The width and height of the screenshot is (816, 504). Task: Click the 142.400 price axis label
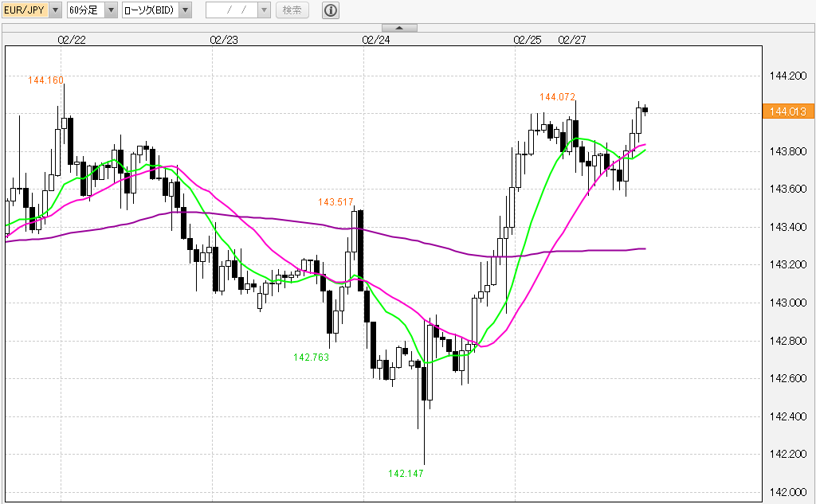click(x=788, y=416)
